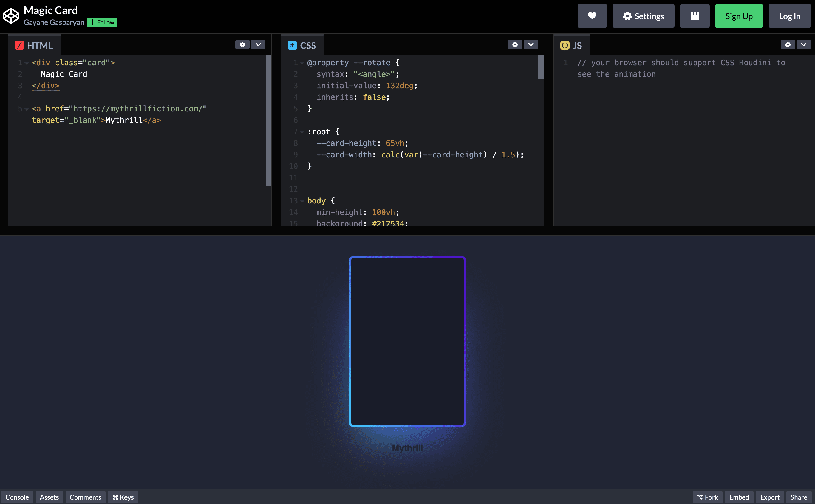Toggle the Comments panel

(x=85, y=497)
